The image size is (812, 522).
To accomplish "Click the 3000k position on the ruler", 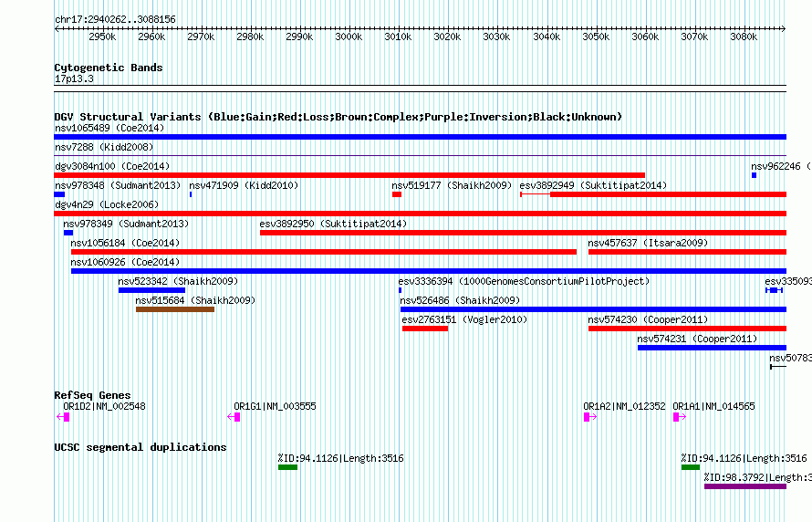I will click(349, 37).
